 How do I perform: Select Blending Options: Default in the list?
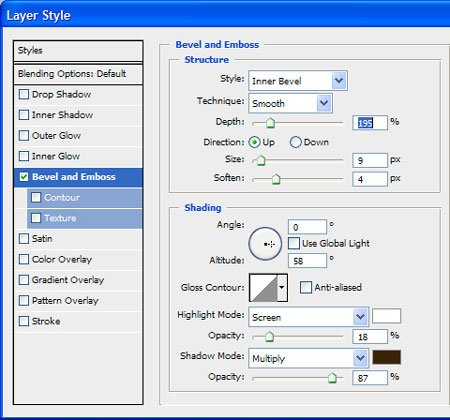(78, 74)
